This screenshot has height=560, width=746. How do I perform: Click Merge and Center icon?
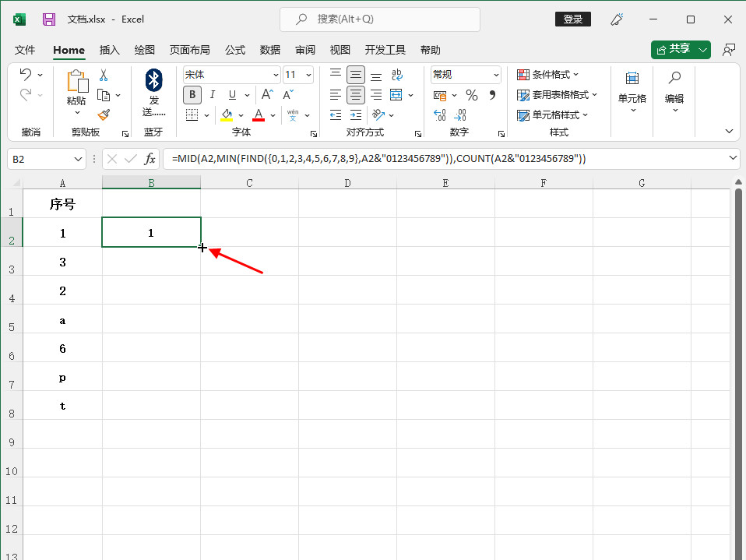[396, 95]
